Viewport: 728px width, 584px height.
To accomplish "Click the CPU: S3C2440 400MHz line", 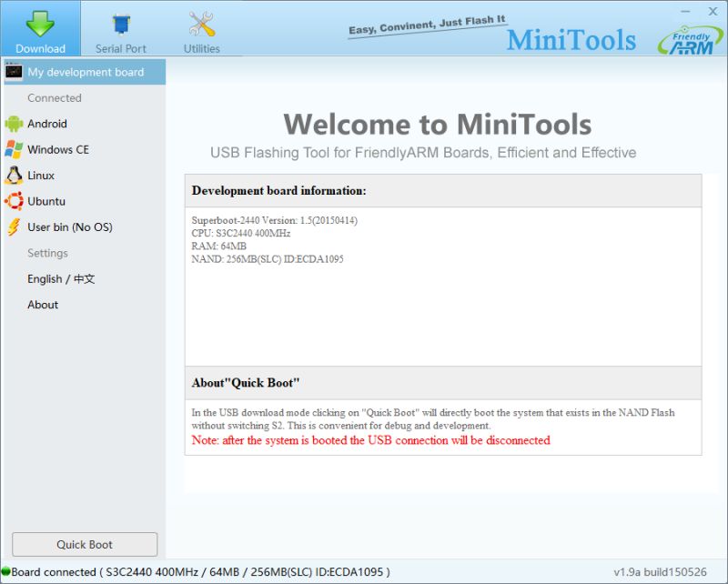I will [240, 233].
